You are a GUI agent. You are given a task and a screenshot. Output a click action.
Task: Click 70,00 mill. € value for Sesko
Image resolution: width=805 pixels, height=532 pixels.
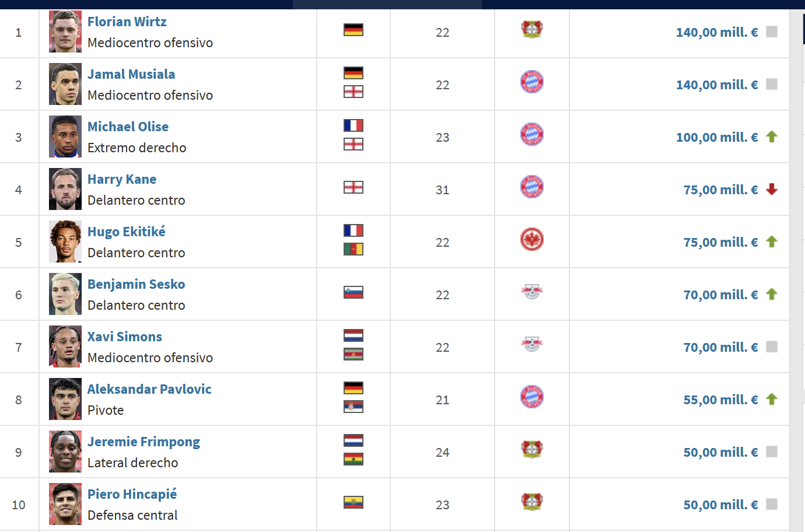pyautogui.click(x=720, y=295)
